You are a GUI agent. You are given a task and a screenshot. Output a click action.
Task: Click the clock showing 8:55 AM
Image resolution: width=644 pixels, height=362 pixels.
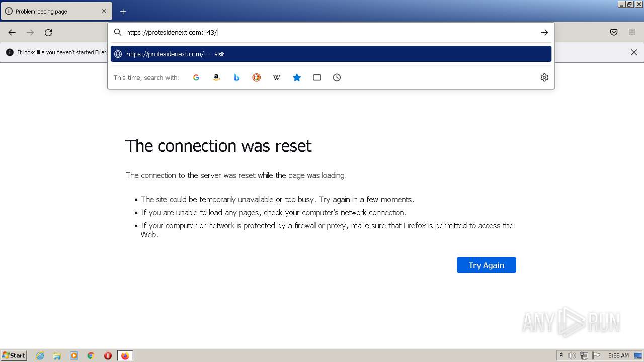(618, 355)
